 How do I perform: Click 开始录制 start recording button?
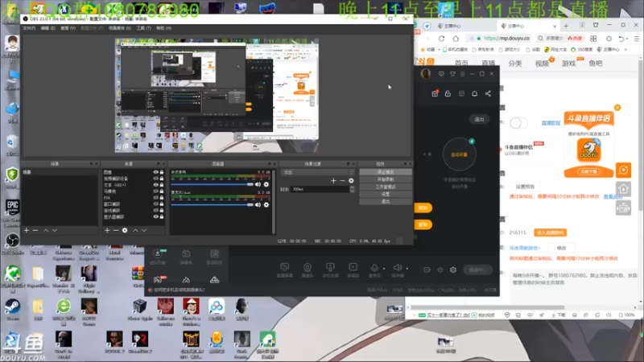click(x=386, y=179)
